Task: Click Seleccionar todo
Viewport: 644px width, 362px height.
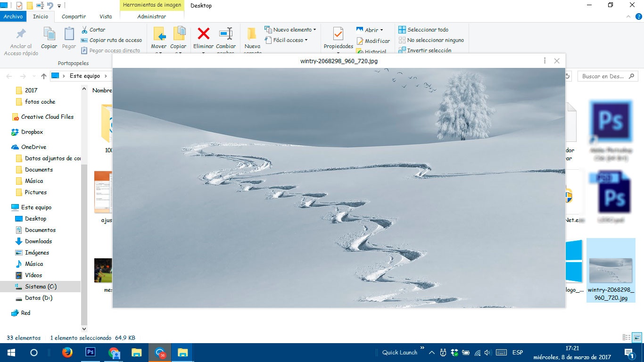Action: coord(423,30)
